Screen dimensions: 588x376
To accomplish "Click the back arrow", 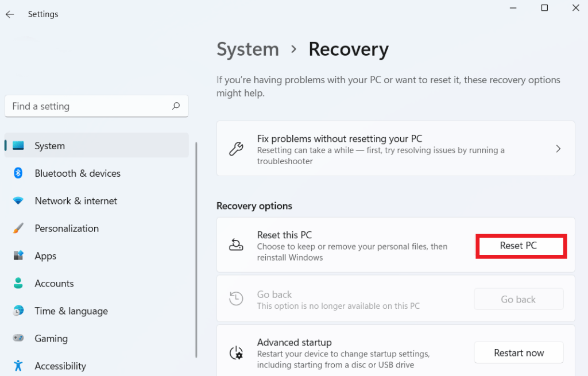I will [9, 14].
